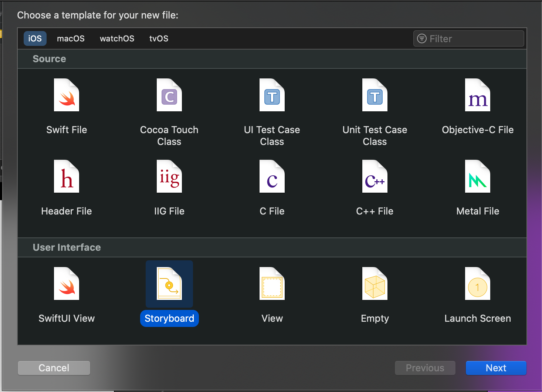
Task: Click the Storyboard template icon
Action: pyautogui.click(x=169, y=284)
